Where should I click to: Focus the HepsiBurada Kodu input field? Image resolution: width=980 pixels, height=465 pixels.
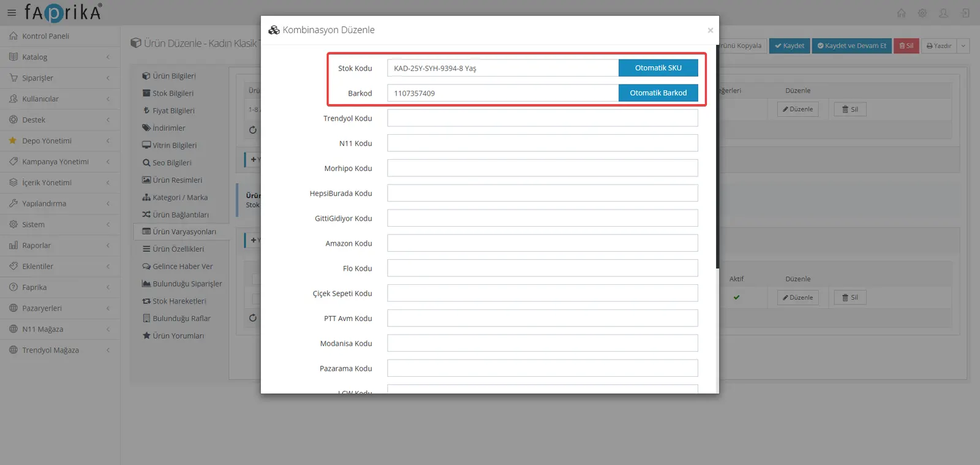coord(543,193)
